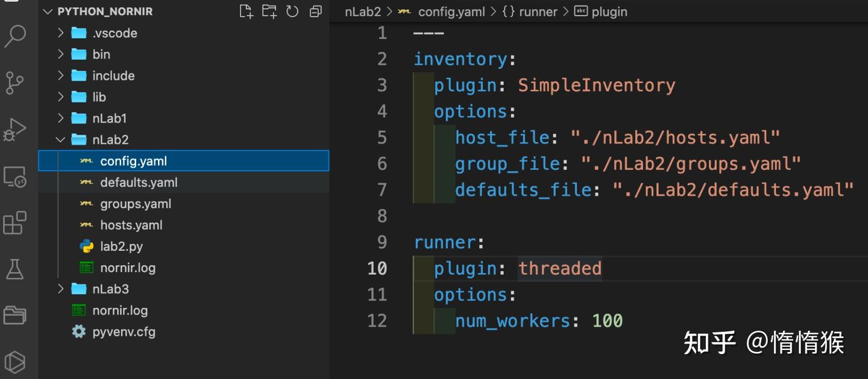
Task: Collapse the nLab2 folder
Action: [110, 140]
